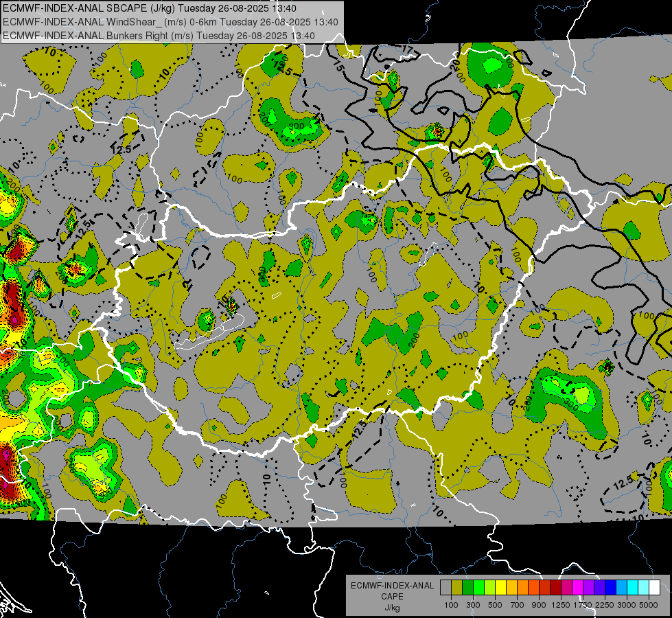Click the cyan swatch right of 3000
The image size is (672, 618).
pyautogui.click(x=633, y=588)
